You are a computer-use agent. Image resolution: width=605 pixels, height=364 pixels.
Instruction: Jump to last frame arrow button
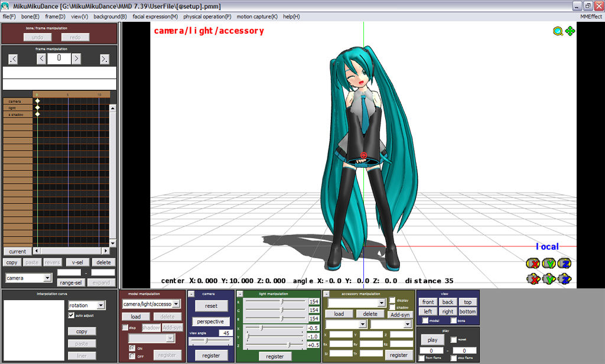pyautogui.click(x=105, y=59)
